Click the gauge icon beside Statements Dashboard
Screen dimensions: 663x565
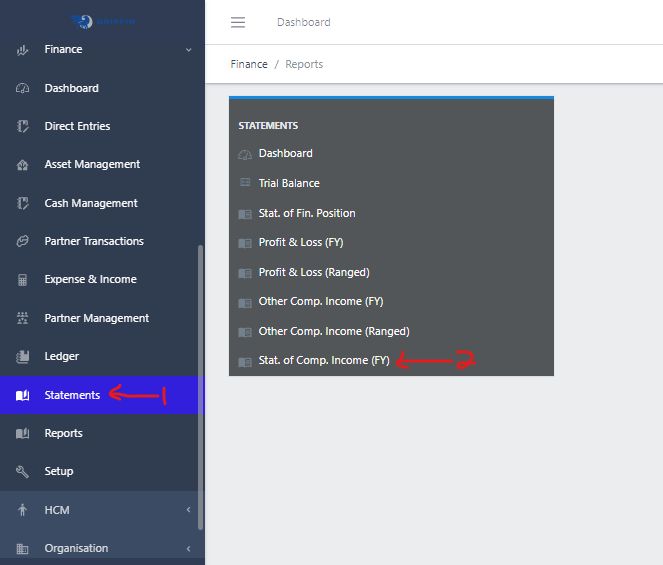[x=245, y=154]
